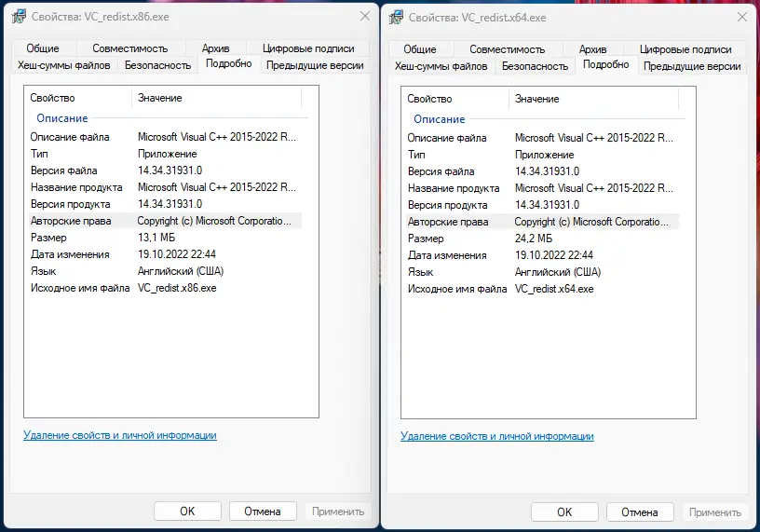Open Общие tab in x64 properties window
760x532 pixels.
(x=420, y=49)
